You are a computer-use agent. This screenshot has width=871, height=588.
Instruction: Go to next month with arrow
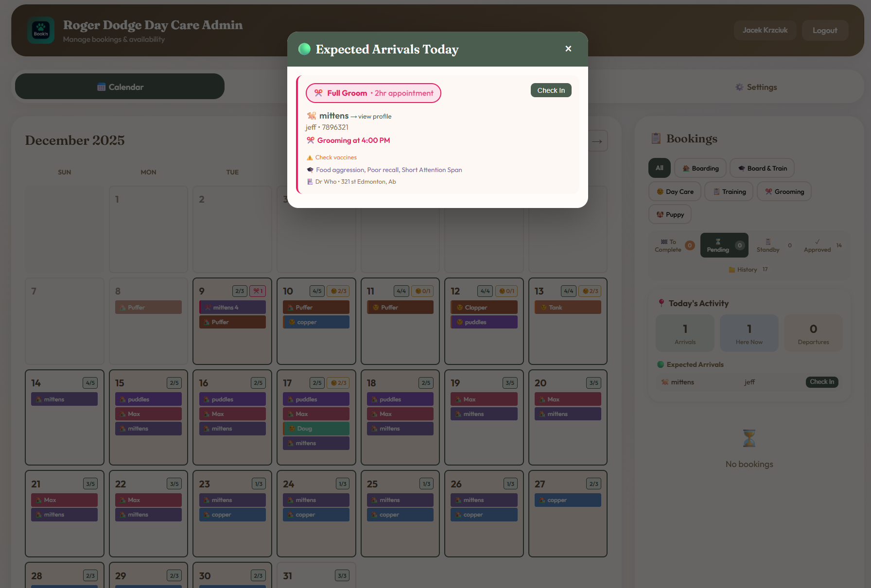pos(597,141)
